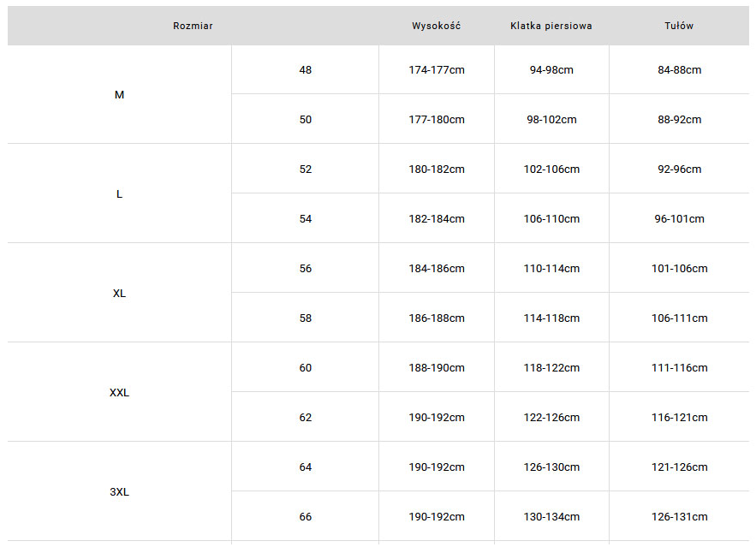Click the size number 60 cell
The width and height of the screenshot is (756, 547).
(x=306, y=368)
